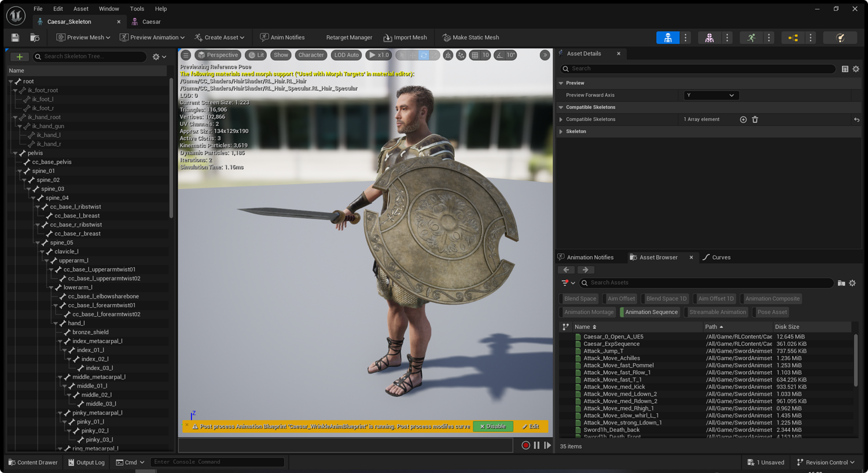Click the Search Skeleton Tree field
Screen dimensions: 868x473
click(x=90, y=57)
